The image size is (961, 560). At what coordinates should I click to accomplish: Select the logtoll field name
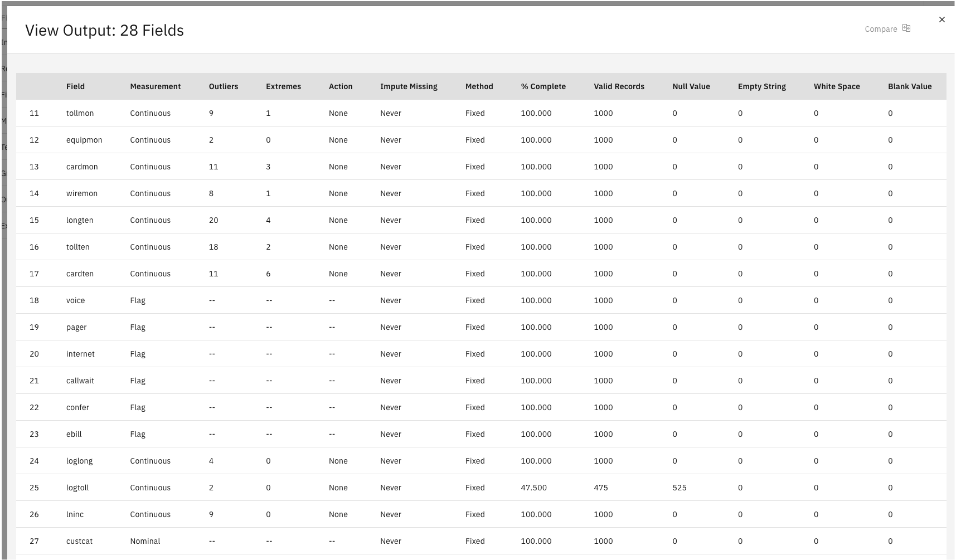[x=77, y=488]
